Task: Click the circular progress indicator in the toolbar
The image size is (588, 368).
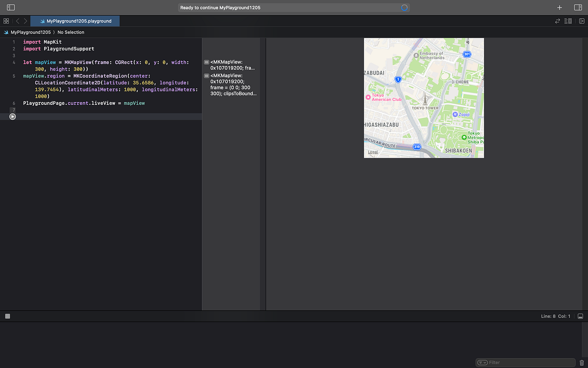Action: pos(406,7)
